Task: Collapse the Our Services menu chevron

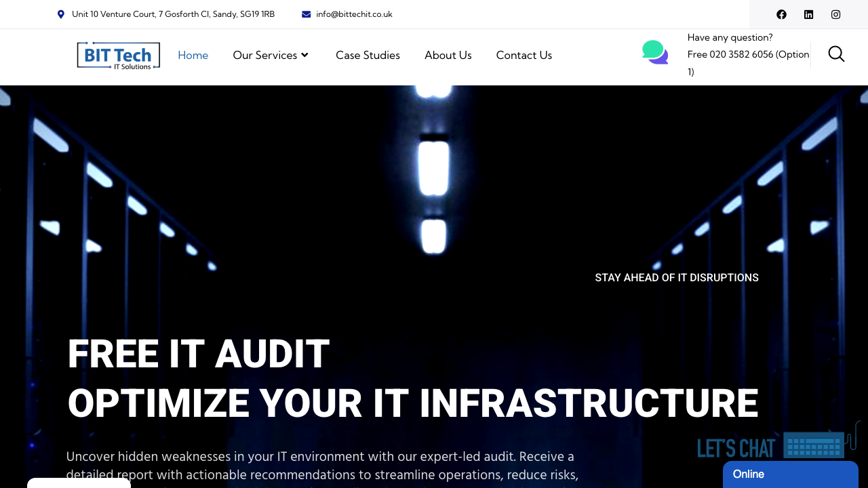Action: 306,56
